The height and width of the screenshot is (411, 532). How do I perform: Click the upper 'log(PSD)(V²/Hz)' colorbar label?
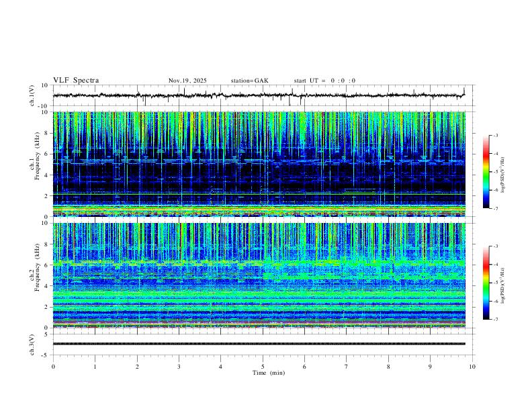(x=502, y=175)
